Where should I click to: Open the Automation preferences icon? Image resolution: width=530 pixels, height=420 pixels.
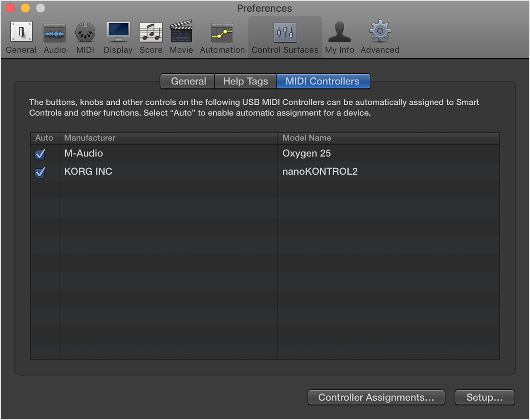[222, 33]
